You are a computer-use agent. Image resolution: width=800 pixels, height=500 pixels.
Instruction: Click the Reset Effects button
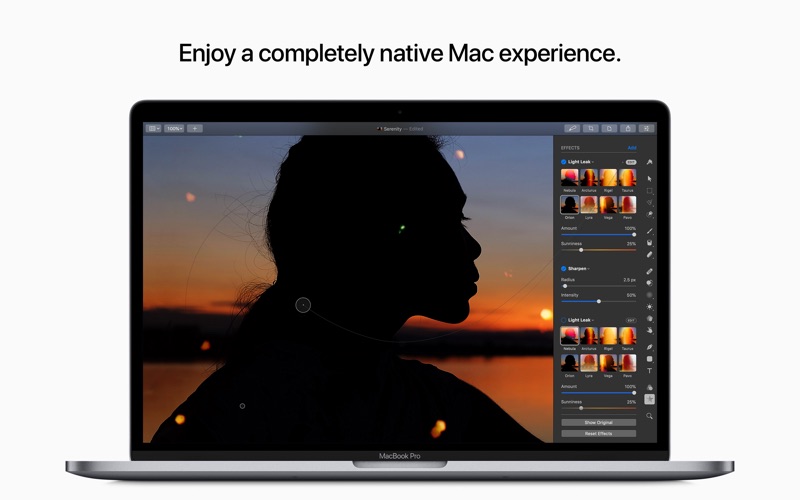pos(598,434)
